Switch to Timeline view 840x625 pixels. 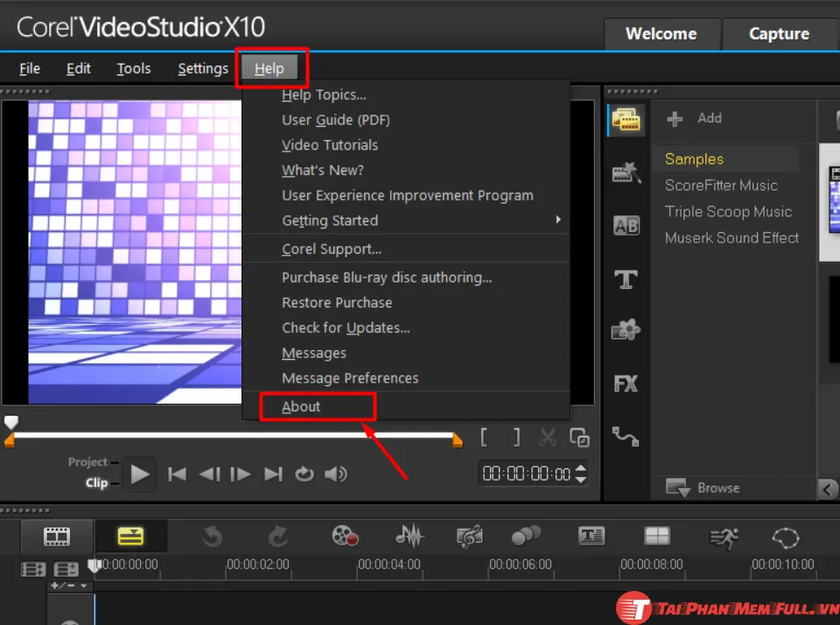(129, 537)
